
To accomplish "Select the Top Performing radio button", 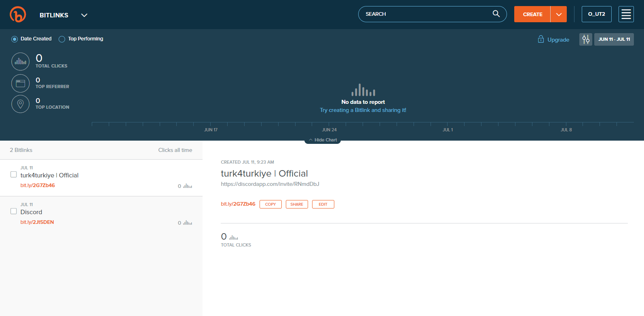I will click(x=62, y=39).
